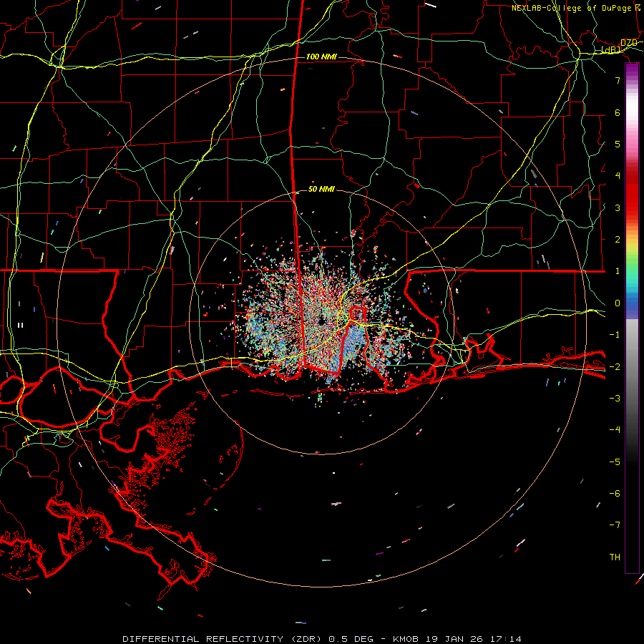Click the ZDR color scale bar

(x=632, y=318)
